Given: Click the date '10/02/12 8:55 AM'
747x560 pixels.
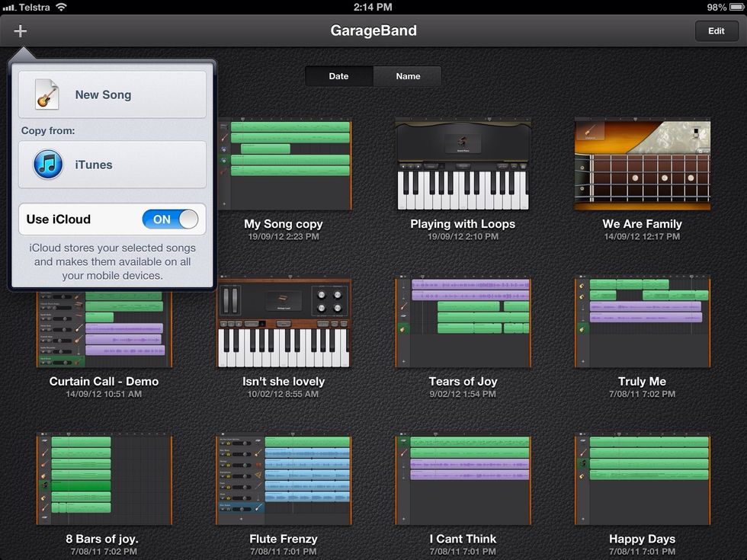Looking at the screenshot, I should pyautogui.click(x=284, y=395).
